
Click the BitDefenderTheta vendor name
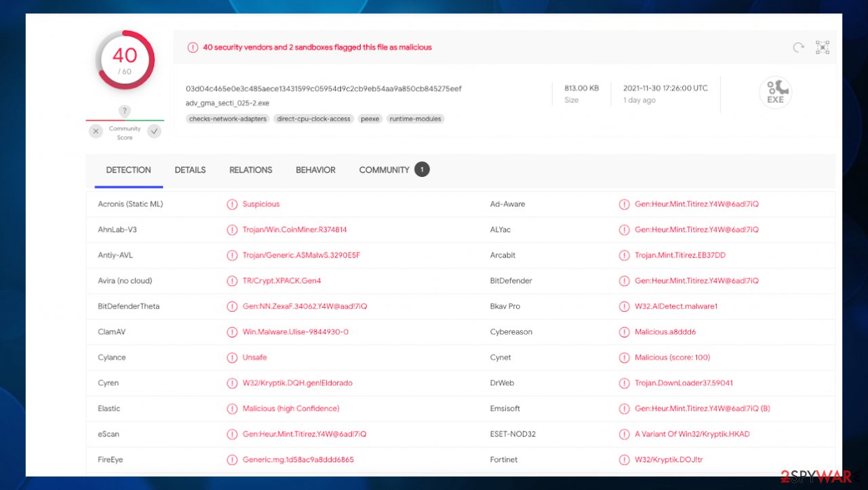[x=129, y=306]
